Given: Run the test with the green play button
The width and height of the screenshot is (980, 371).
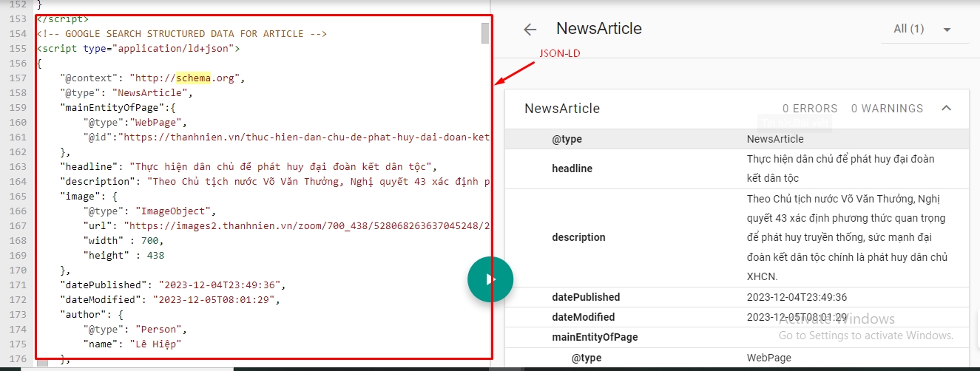Looking at the screenshot, I should click(x=490, y=279).
